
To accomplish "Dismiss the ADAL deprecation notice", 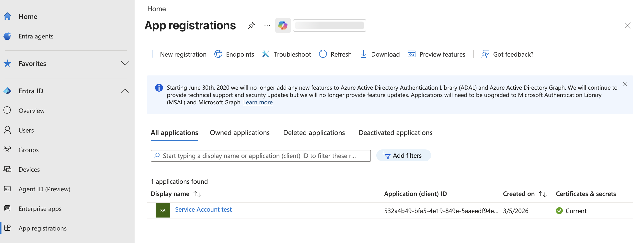I will click(625, 84).
